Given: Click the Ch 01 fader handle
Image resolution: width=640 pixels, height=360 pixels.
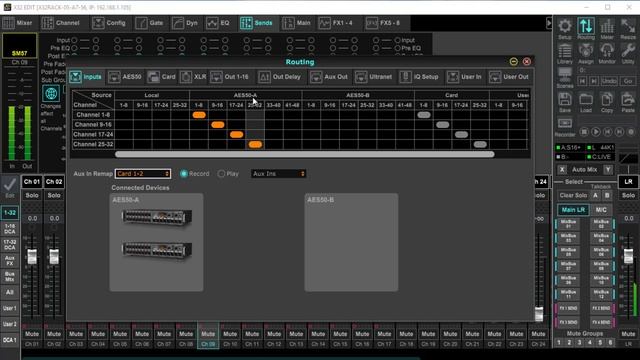Looking at the screenshot, I should [32, 257].
